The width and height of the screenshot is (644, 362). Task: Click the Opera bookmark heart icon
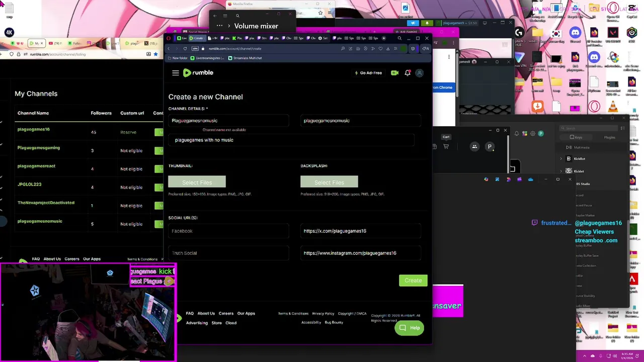[x=380, y=49]
